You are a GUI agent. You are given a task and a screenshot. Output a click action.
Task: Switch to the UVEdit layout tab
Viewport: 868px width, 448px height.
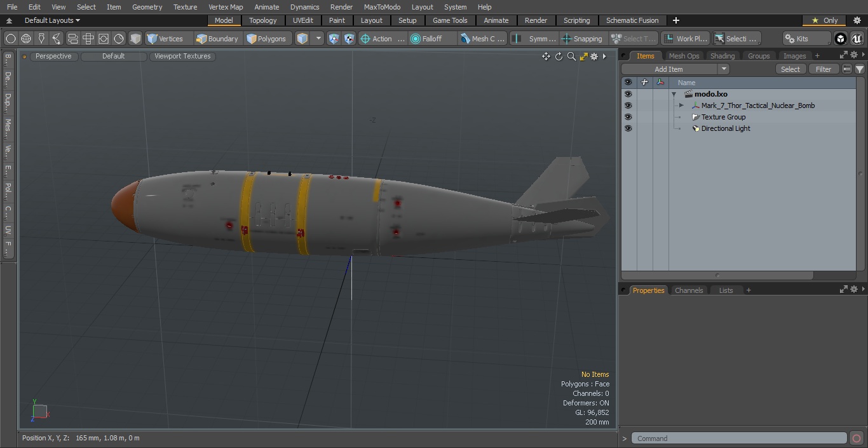(x=303, y=20)
